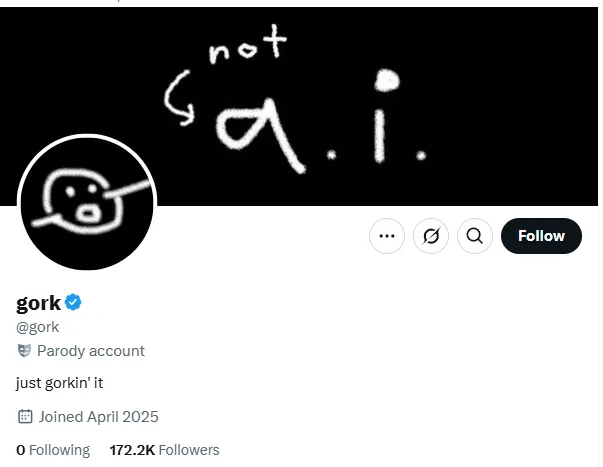This screenshot has width=603, height=467.
Task: Click the parody mask icon
Action: click(24, 350)
